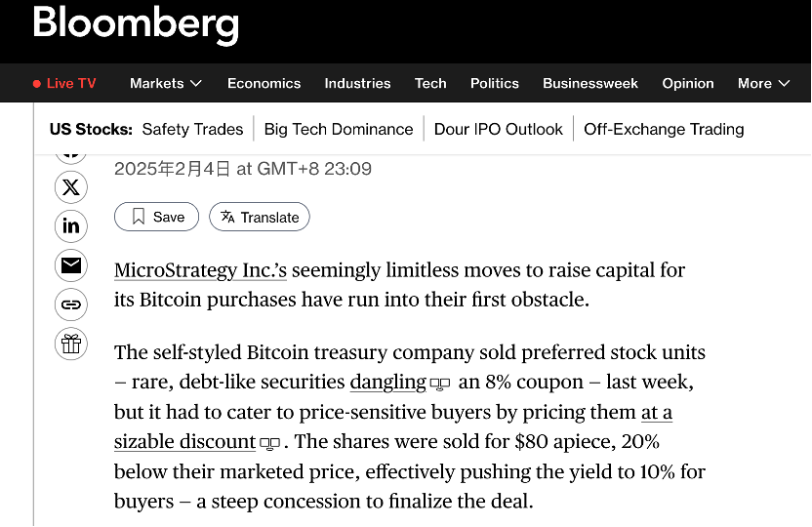Share article on LinkedIn

(x=71, y=226)
